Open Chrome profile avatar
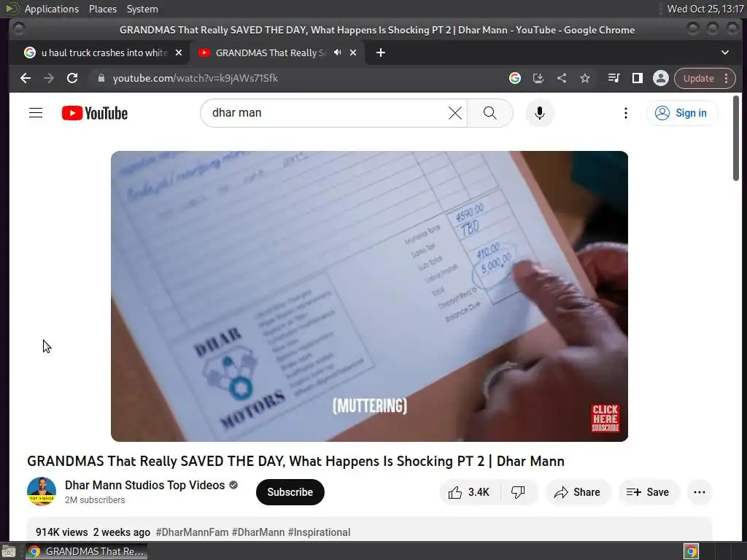The width and height of the screenshot is (747, 560). 660,78
